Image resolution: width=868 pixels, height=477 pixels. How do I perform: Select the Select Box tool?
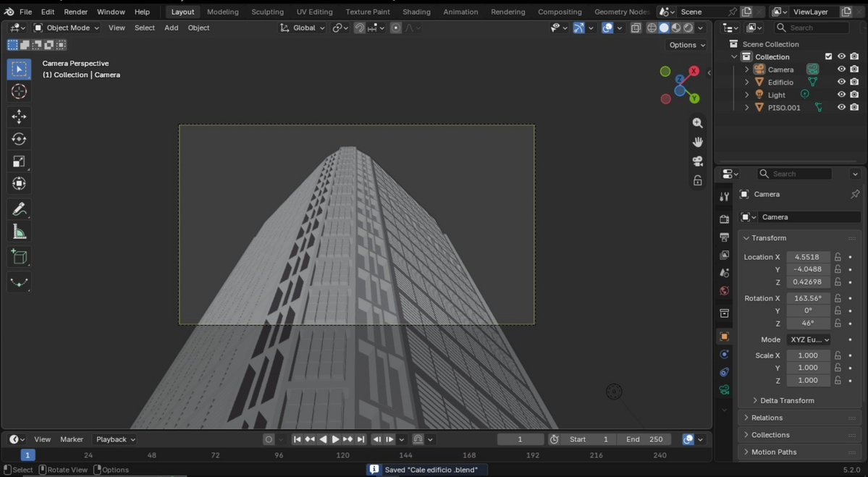point(19,69)
